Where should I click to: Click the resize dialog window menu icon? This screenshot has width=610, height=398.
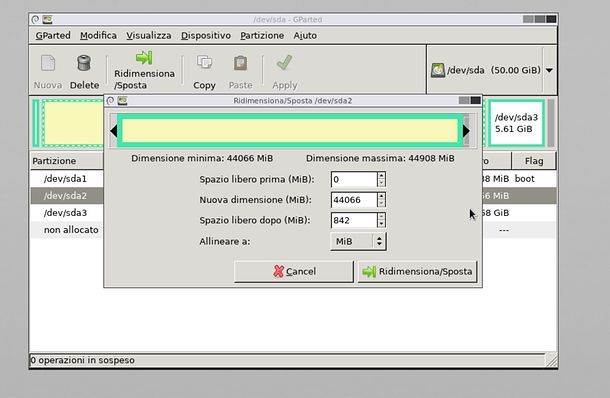[x=110, y=101]
